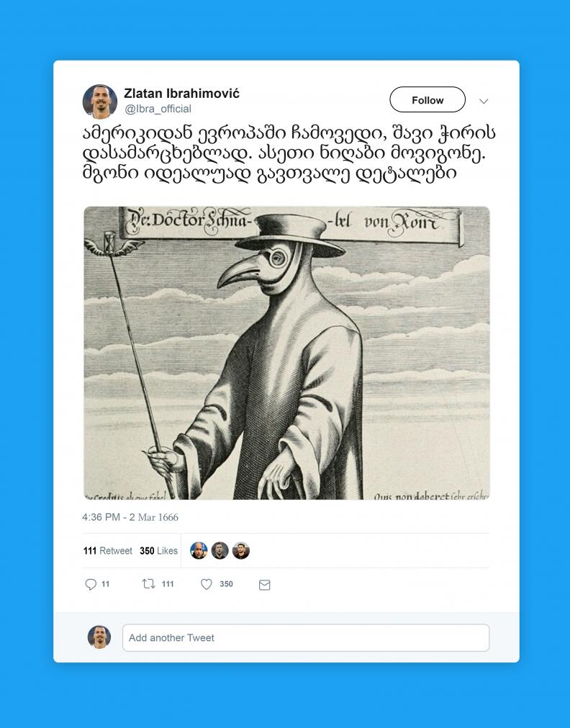Click the direct message envelope icon
Screen dimensions: 570x728
[x=265, y=585]
